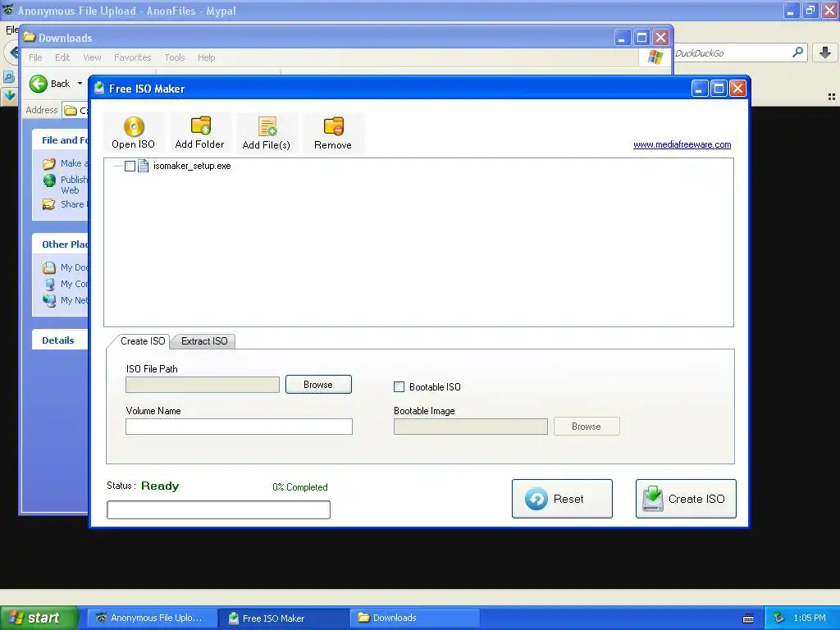The height and width of the screenshot is (630, 840).
Task: Click the tray icon beside the clock
Action: [778, 619]
